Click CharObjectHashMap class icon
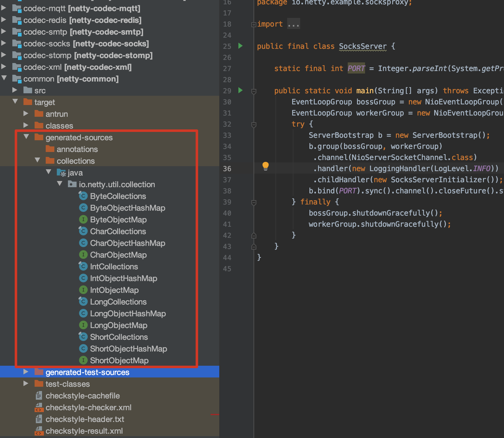Screen dimensions: 504x438 click(x=83, y=243)
